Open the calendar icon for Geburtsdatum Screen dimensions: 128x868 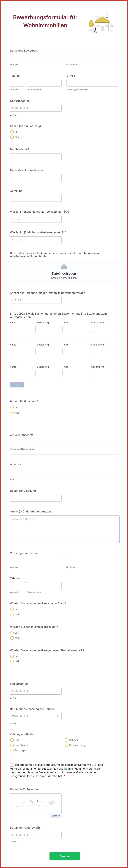click(x=58, y=108)
